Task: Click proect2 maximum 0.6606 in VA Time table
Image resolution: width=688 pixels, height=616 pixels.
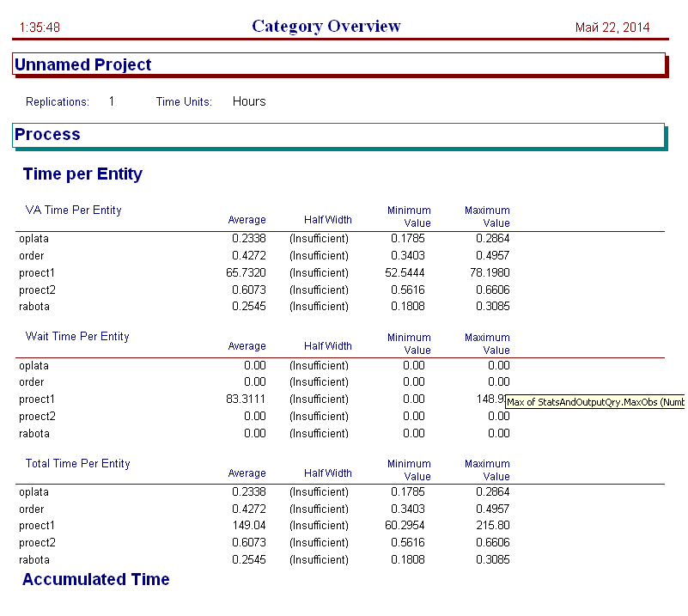Action: coord(493,290)
